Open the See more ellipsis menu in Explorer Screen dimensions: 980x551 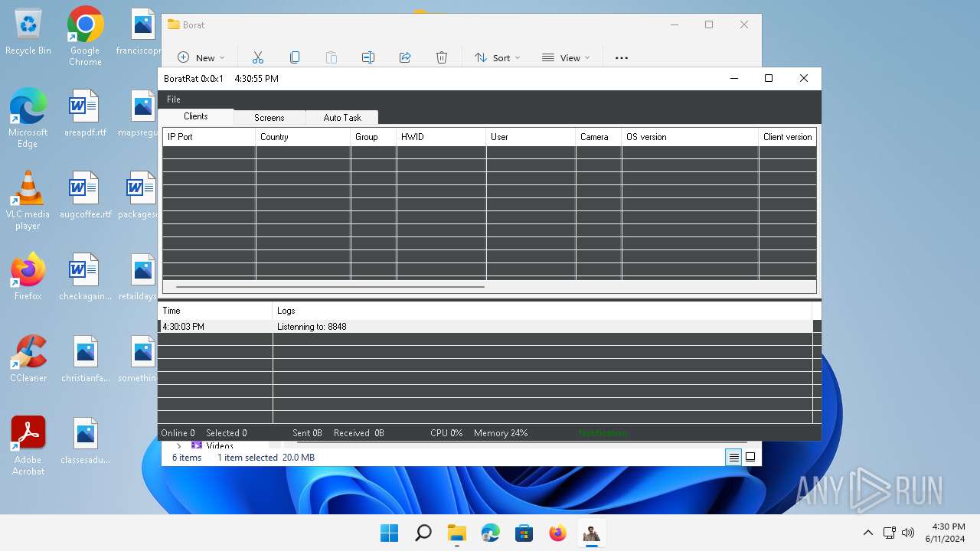[622, 57]
